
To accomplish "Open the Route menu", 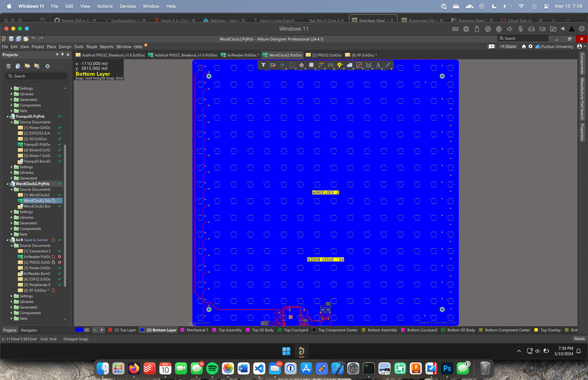I will tap(91, 47).
